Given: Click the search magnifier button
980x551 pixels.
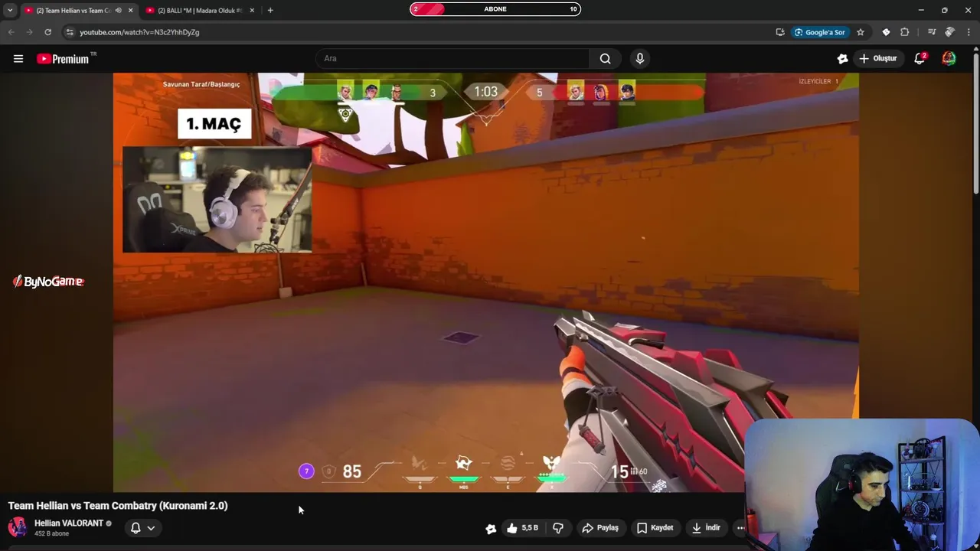Looking at the screenshot, I should pyautogui.click(x=606, y=59).
